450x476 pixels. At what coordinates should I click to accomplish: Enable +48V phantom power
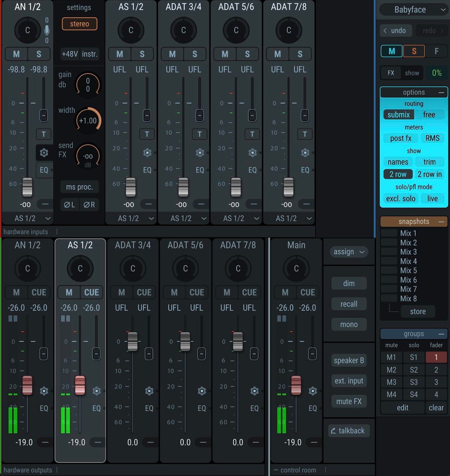coord(70,54)
